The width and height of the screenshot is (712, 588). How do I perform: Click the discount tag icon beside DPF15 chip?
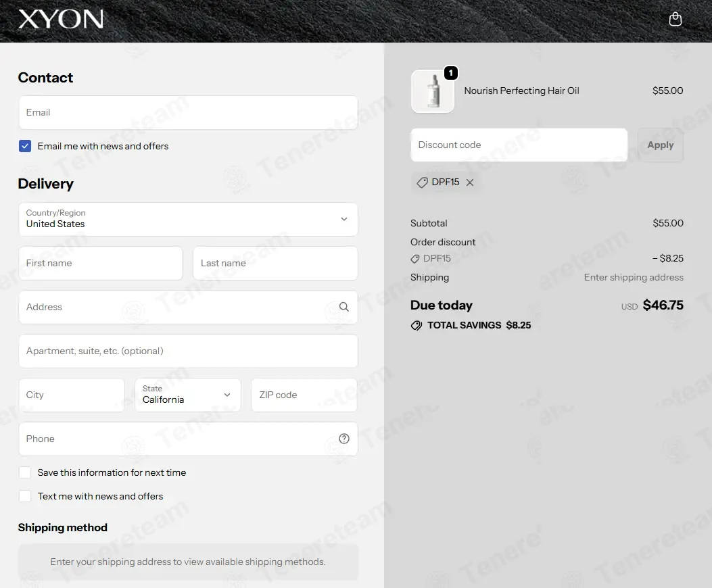tap(423, 182)
